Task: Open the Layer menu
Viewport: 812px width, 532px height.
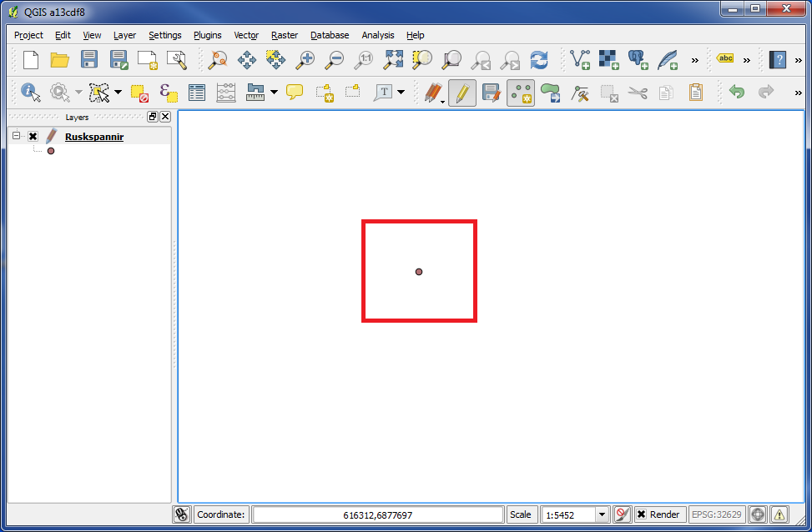Action: pos(125,35)
